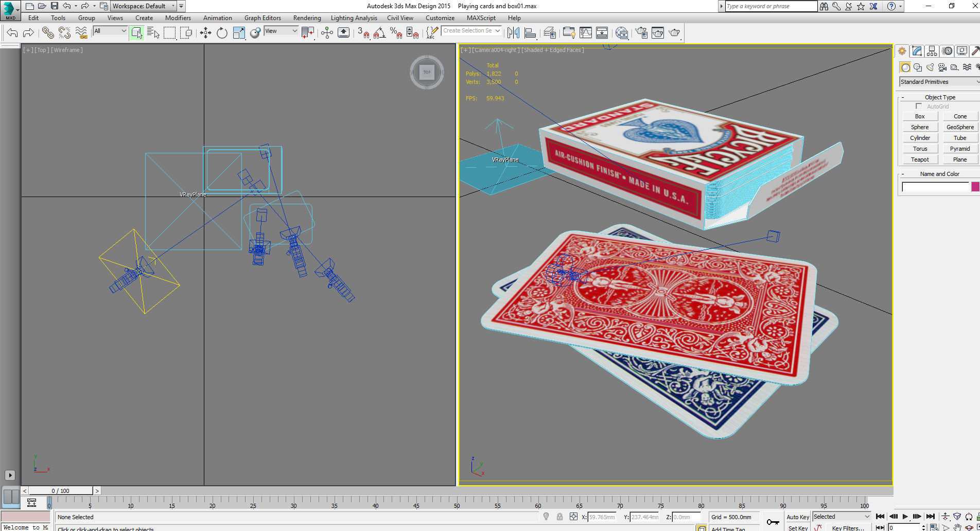The image size is (980, 531).
Task: Open the Workspace: Default dropdown
Action: click(x=144, y=6)
